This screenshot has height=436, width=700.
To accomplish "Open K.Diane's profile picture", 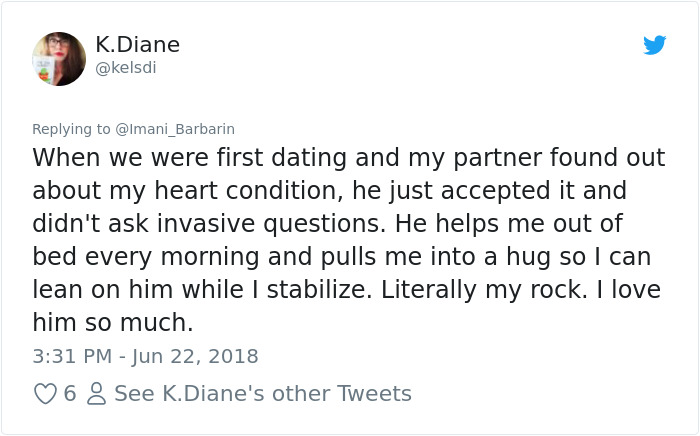I will tap(59, 58).
